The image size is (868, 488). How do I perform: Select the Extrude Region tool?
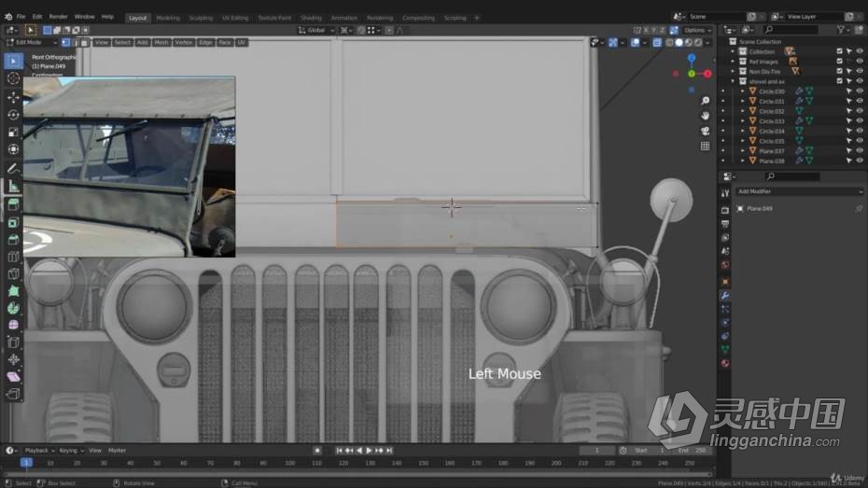coord(13,204)
